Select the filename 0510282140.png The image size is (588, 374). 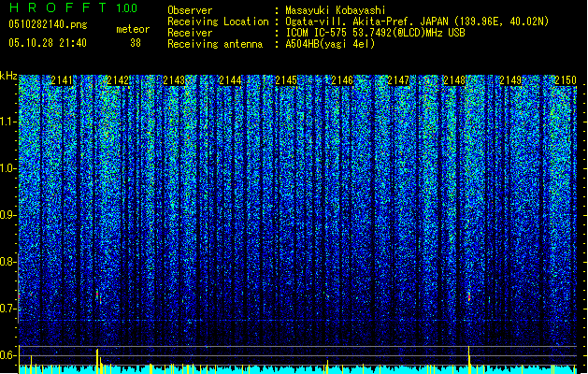tap(48, 25)
